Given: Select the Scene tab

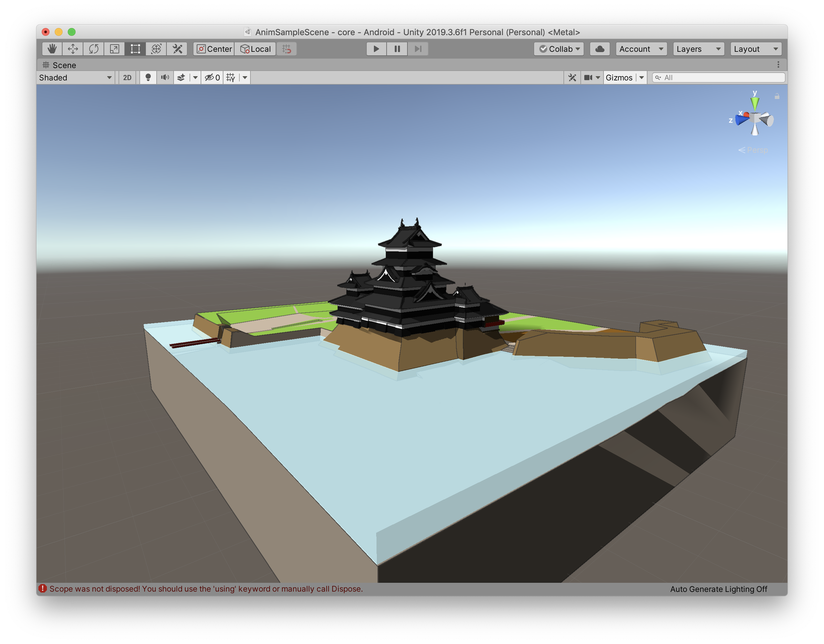Looking at the screenshot, I should pos(59,65).
